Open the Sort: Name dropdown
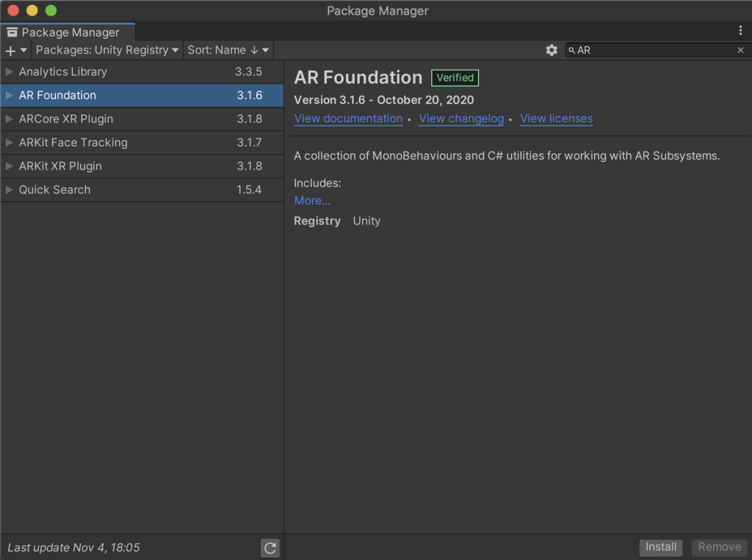Viewport: 752px width, 560px height. 228,50
